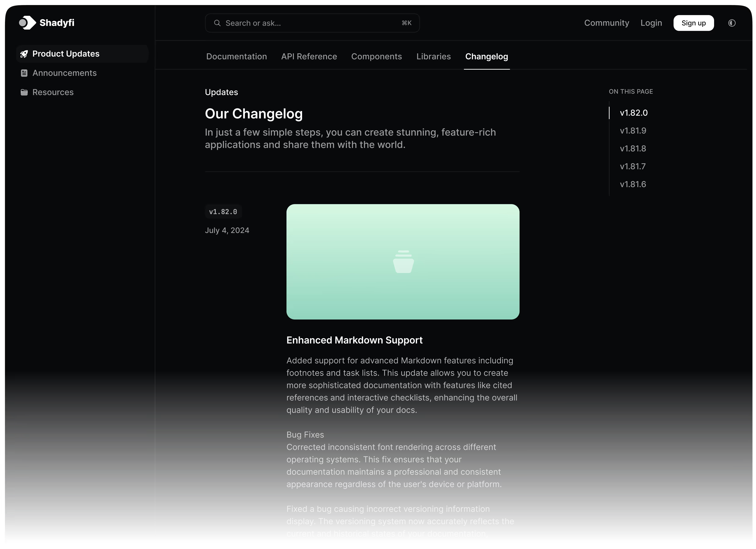Click the Shadyfi logo icon

tap(27, 23)
